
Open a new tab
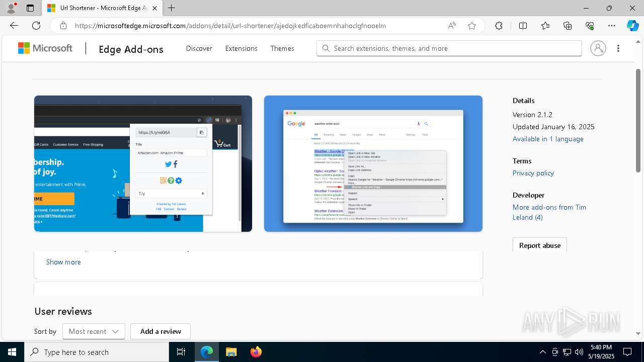[172, 8]
